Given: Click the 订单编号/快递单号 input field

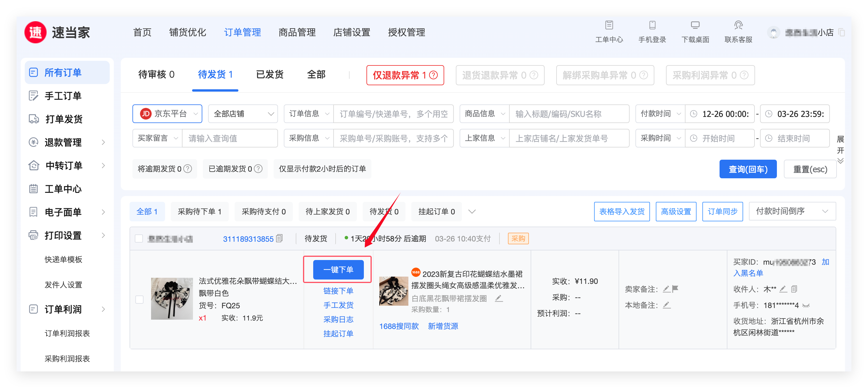Looking at the screenshot, I should [393, 114].
